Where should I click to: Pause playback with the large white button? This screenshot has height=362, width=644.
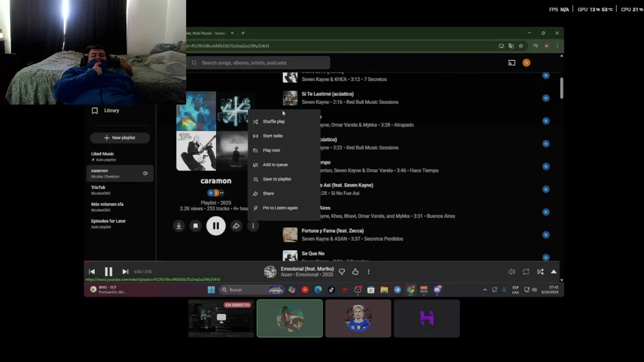(216, 226)
